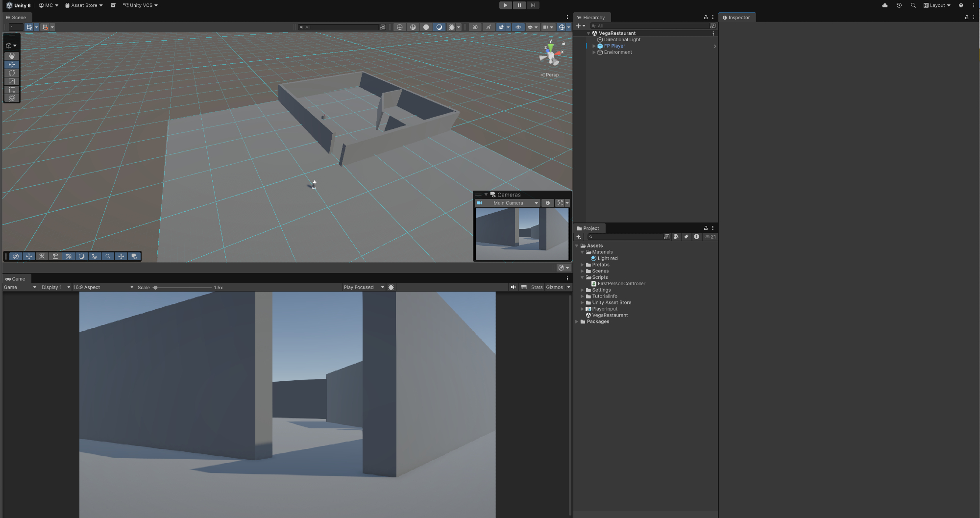Expand the Environment object in Hierarchy
980x518 pixels.
click(x=594, y=52)
